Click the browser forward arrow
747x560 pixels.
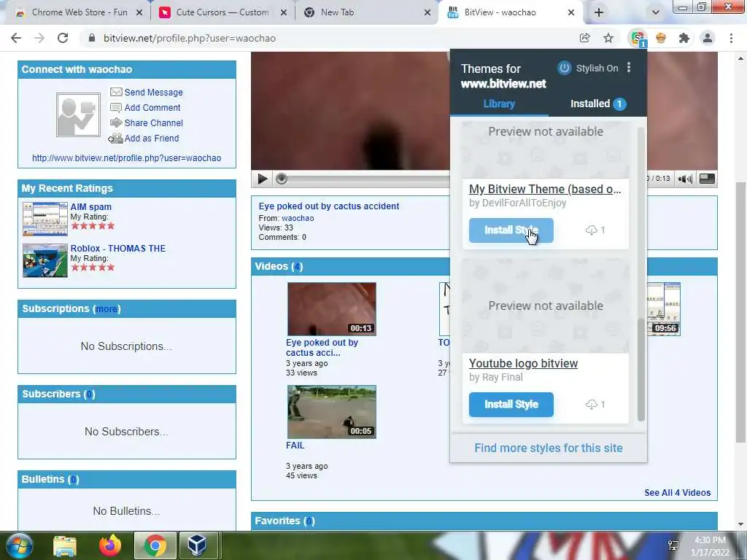(x=39, y=38)
